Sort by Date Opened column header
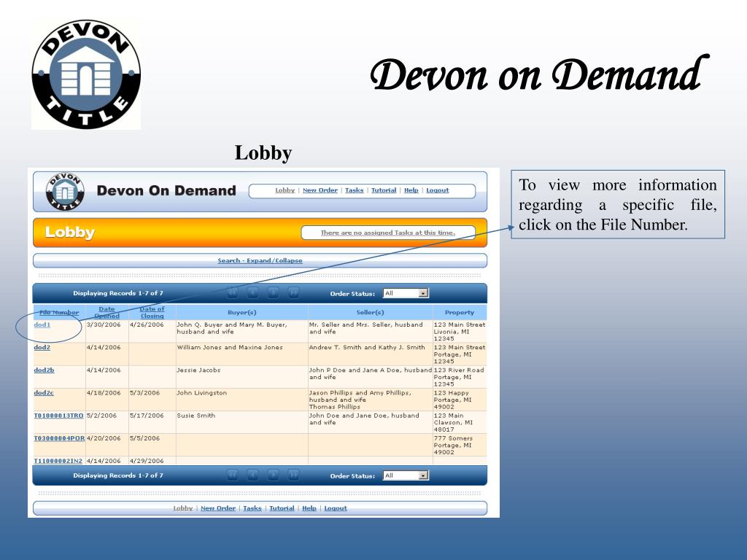This screenshot has width=747, height=560. 107,312
